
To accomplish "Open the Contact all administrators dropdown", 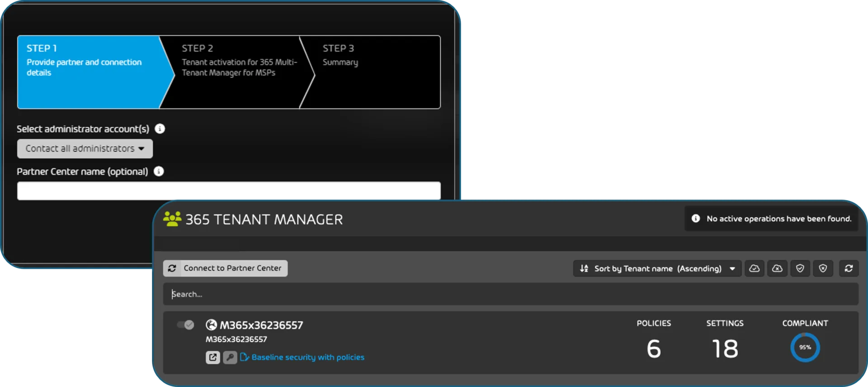I will coord(85,148).
